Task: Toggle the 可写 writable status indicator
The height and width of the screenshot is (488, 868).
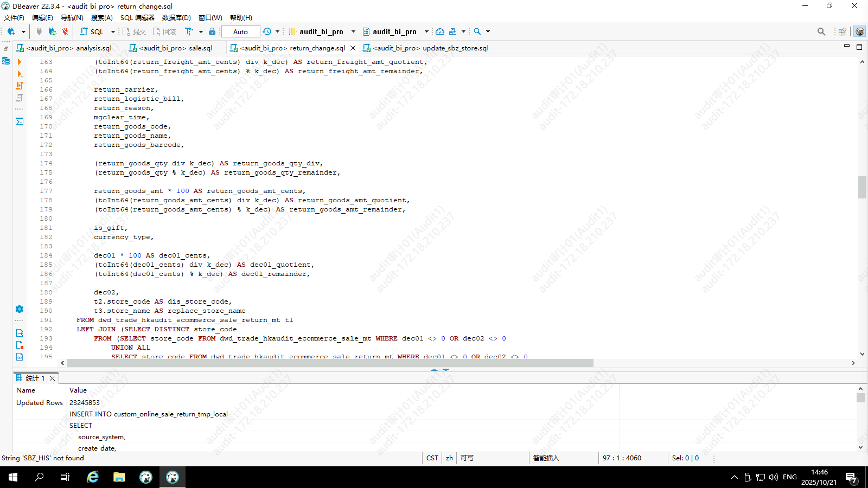Action: 467,458
